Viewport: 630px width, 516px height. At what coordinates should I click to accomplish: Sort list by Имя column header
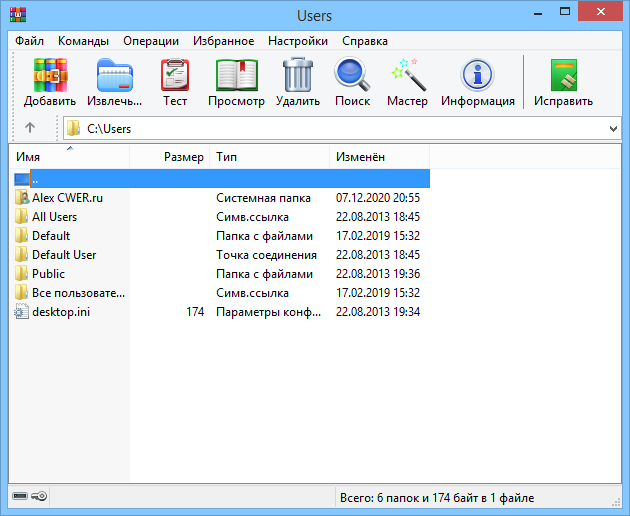[x=70, y=157]
